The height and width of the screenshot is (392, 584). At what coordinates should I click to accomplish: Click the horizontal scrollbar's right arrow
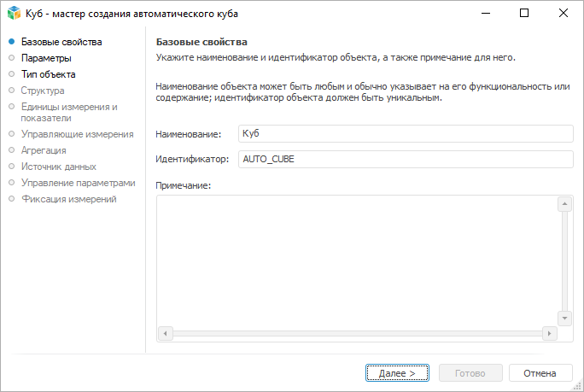point(551,333)
